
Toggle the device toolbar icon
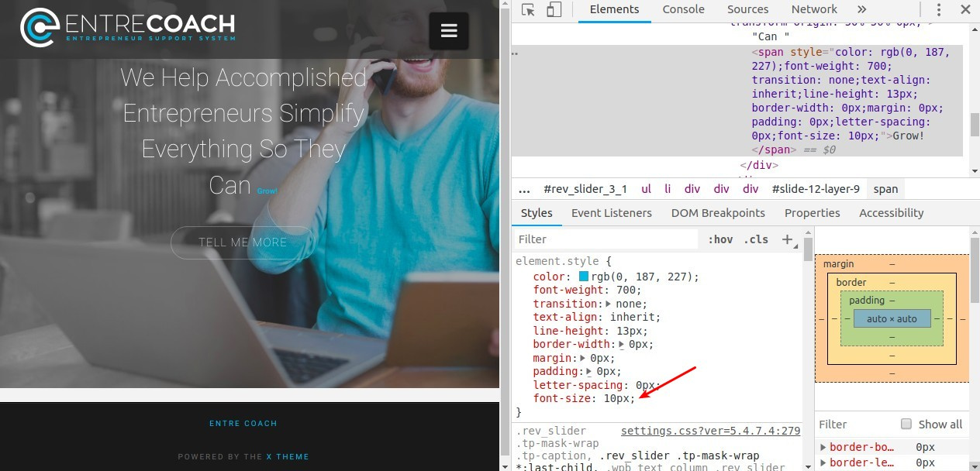click(554, 10)
